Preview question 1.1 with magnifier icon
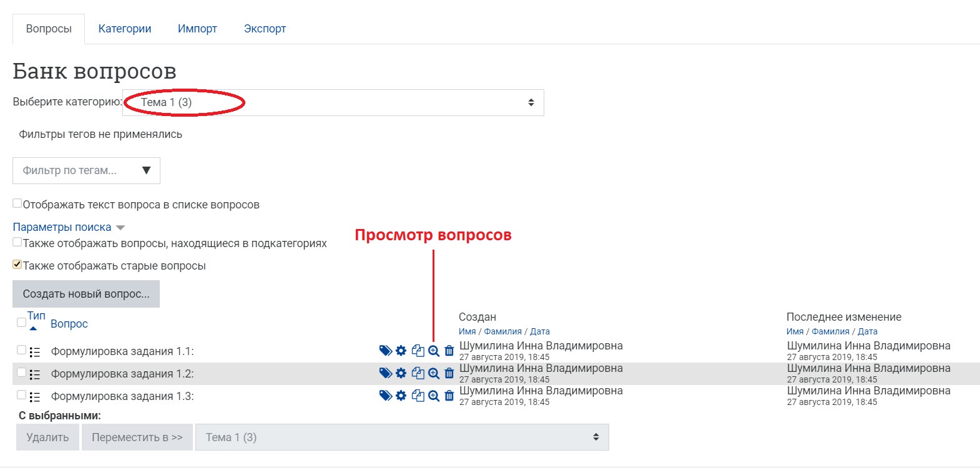The image size is (980, 468). pos(434,351)
